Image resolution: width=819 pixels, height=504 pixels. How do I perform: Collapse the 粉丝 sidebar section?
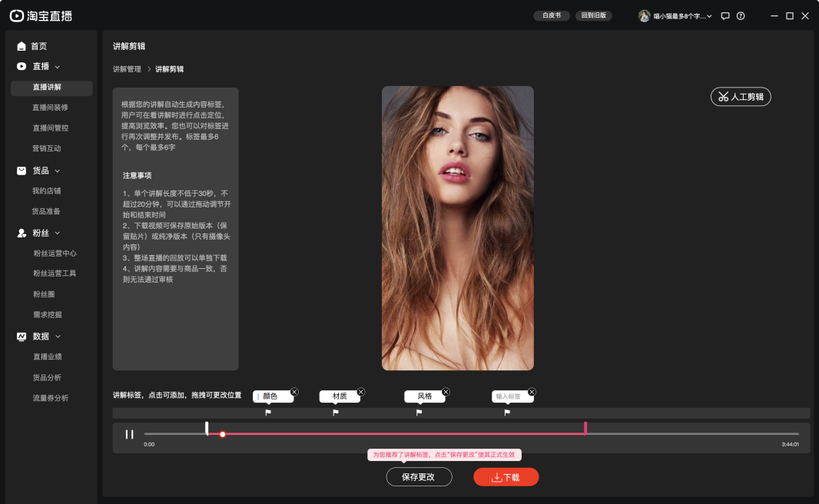(x=58, y=233)
